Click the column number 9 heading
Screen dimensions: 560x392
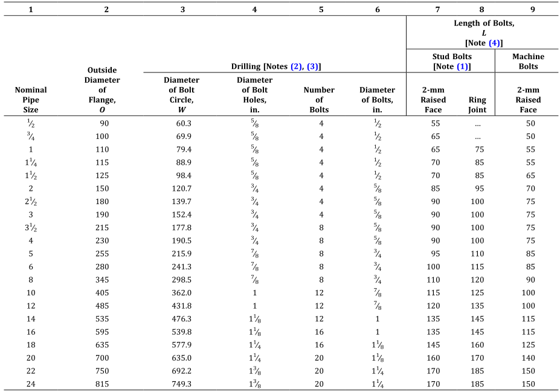[x=528, y=10]
